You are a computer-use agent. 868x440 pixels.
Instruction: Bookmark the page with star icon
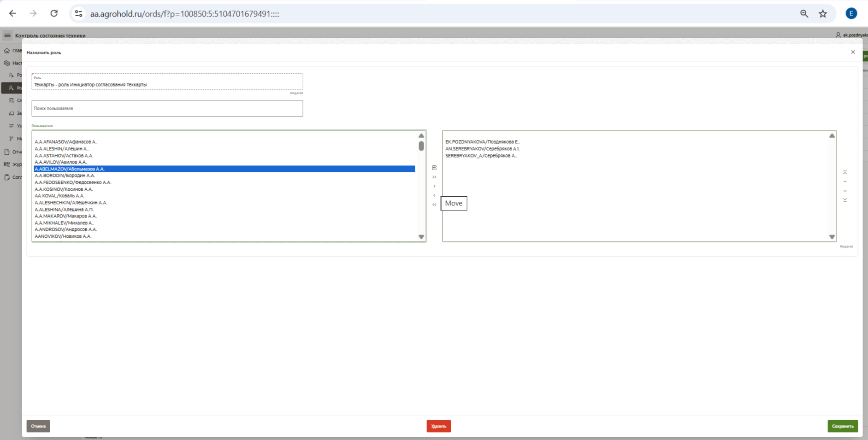[x=823, y=14]
